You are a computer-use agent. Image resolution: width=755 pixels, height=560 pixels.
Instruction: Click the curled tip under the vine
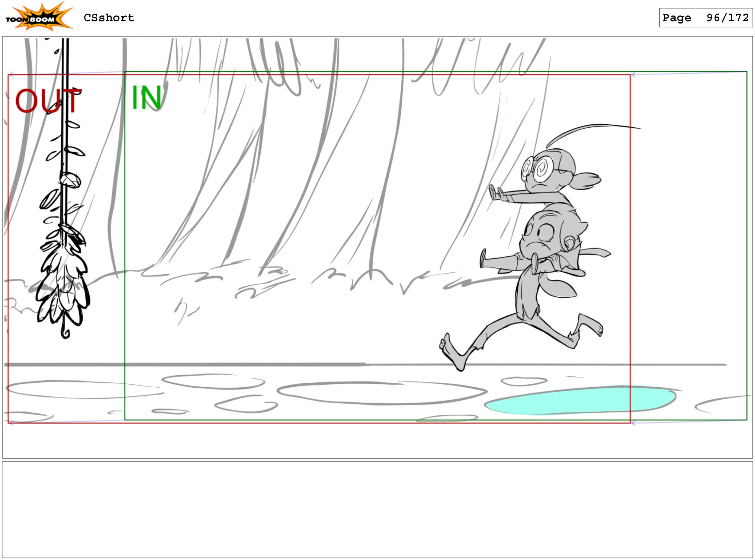coord(66,335)
